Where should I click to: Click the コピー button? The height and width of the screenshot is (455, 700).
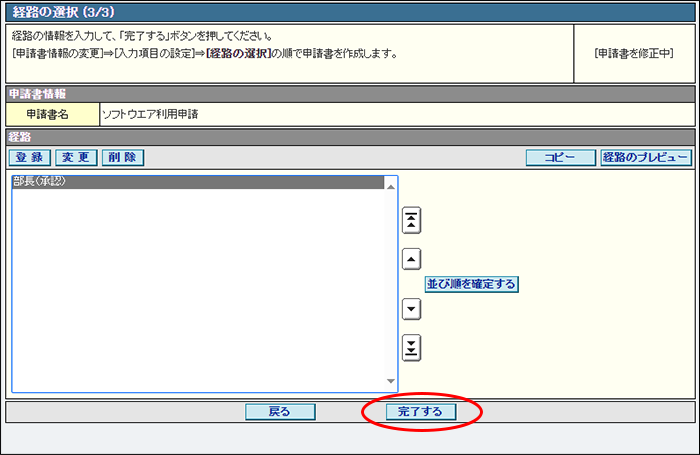click(561, 157)
